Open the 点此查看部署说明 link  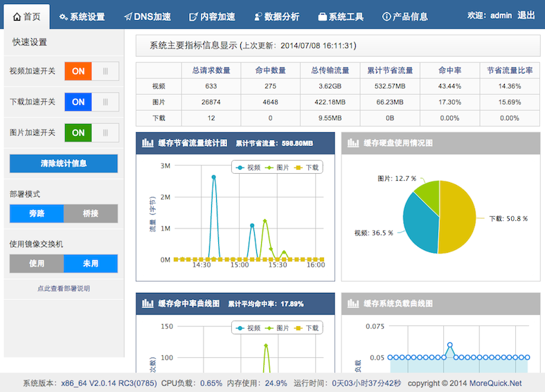(64, 288)
